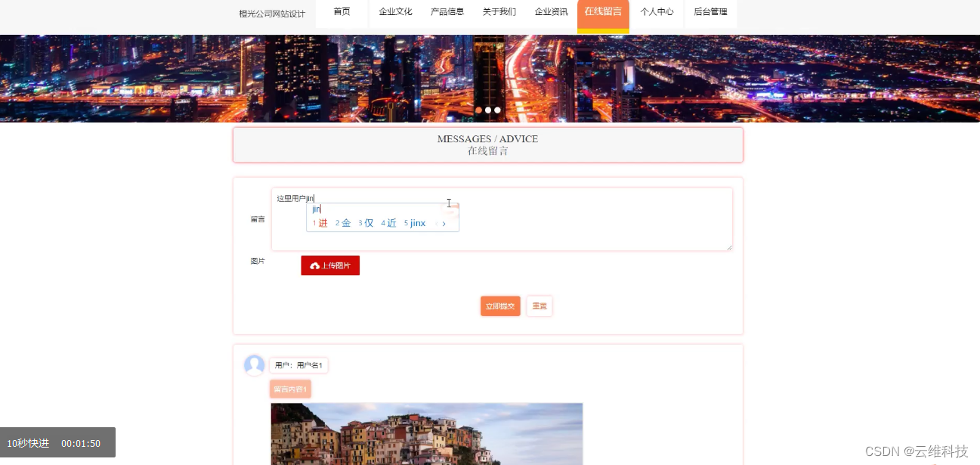The width and height of the screenshot is (980, 465).
Task: Select first carousel indicator dot
Action: point(479,110)
